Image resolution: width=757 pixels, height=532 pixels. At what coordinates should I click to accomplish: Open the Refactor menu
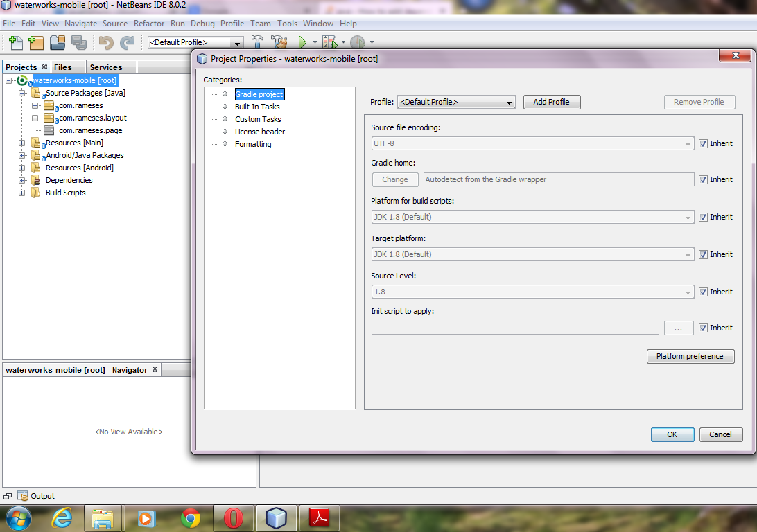(149, 24)
